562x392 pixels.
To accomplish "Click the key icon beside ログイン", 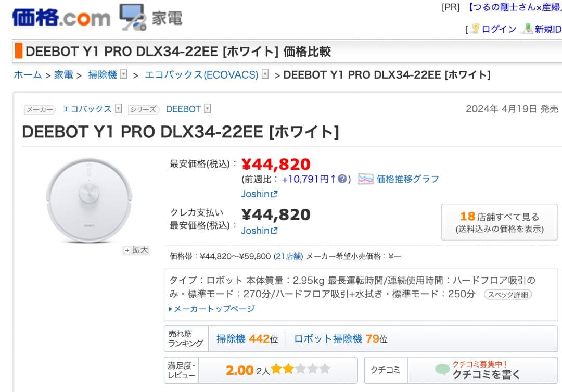I will (x=475, y=29).
